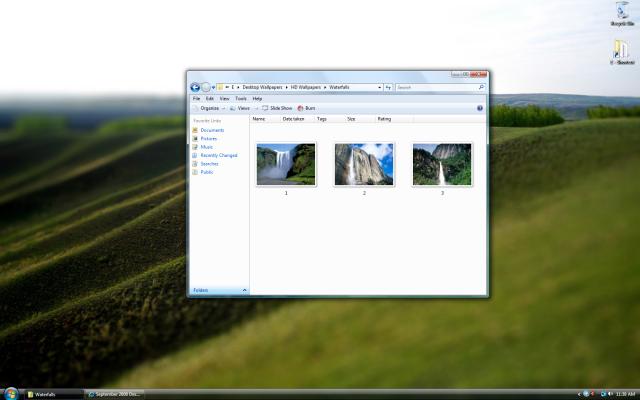Click the Music icon in sidebar

click(x=195, y=147)
